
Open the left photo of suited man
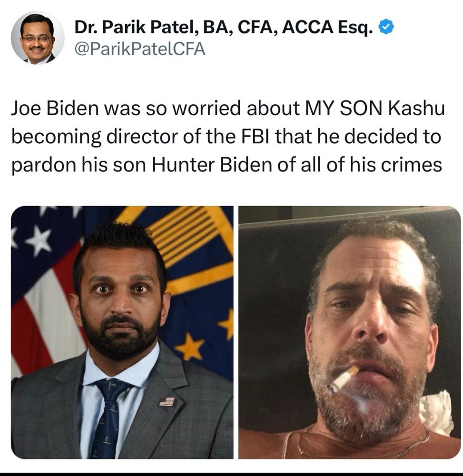(122, 332)
